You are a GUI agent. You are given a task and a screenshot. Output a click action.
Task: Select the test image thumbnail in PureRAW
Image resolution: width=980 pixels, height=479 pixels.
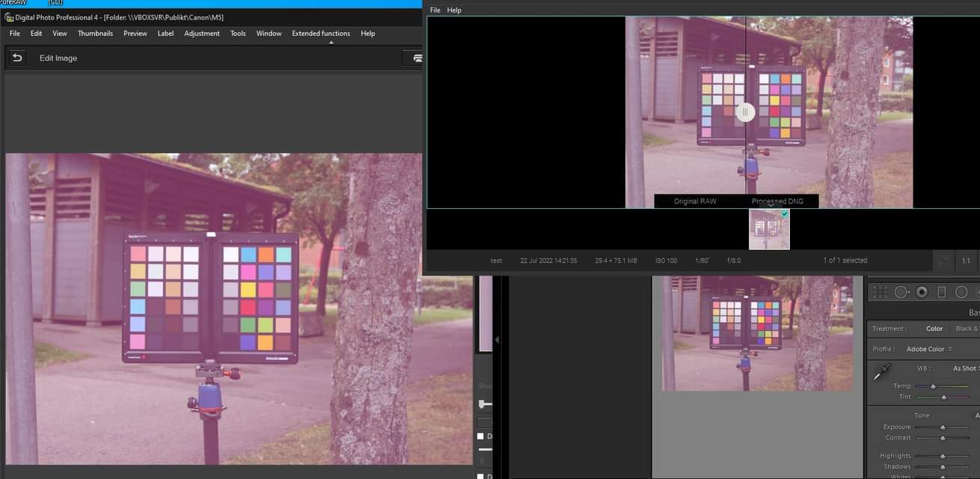coord(768,229)
